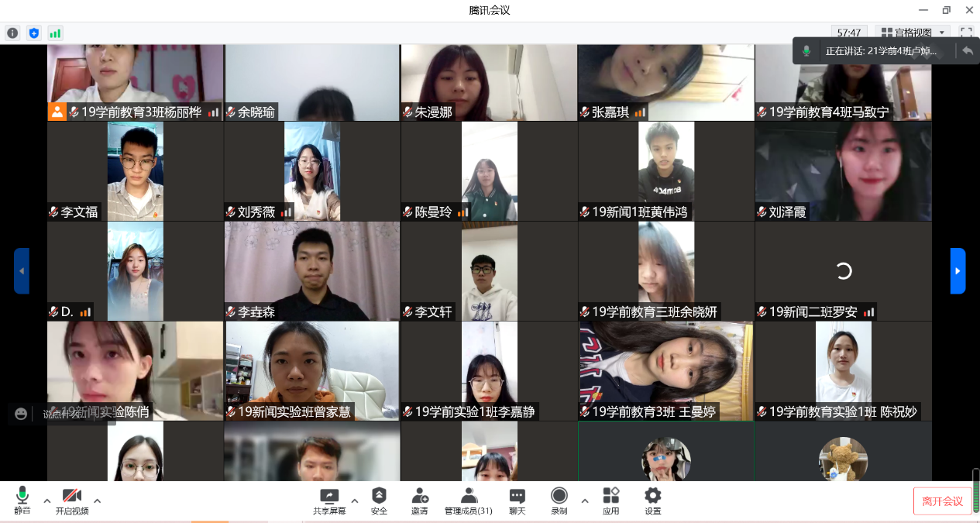Expand video options arrow beside 开启视频
The width and height of the screenshot is (980, 523).
pyautogui.click(x=97, y=501)
